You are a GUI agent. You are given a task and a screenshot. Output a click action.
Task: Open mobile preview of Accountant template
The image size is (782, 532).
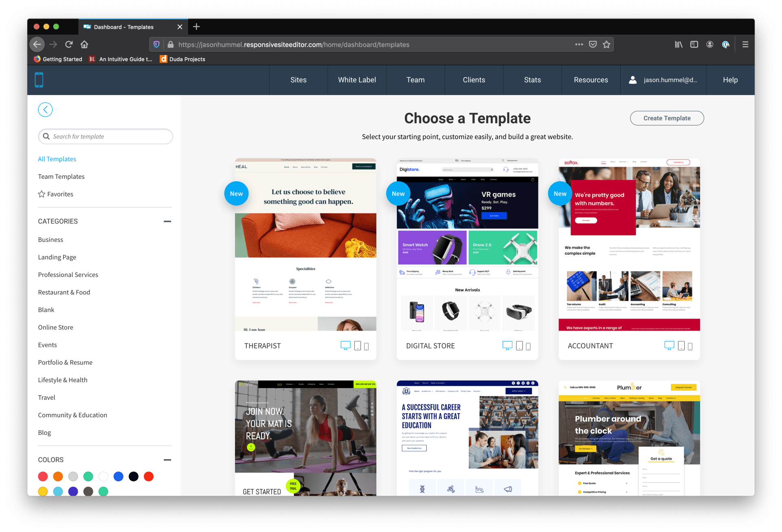point(690,346)
